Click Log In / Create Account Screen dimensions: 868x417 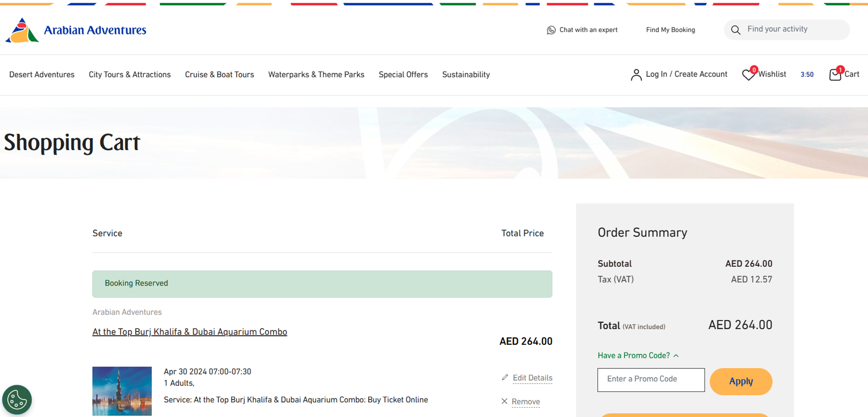pos(686,74)
